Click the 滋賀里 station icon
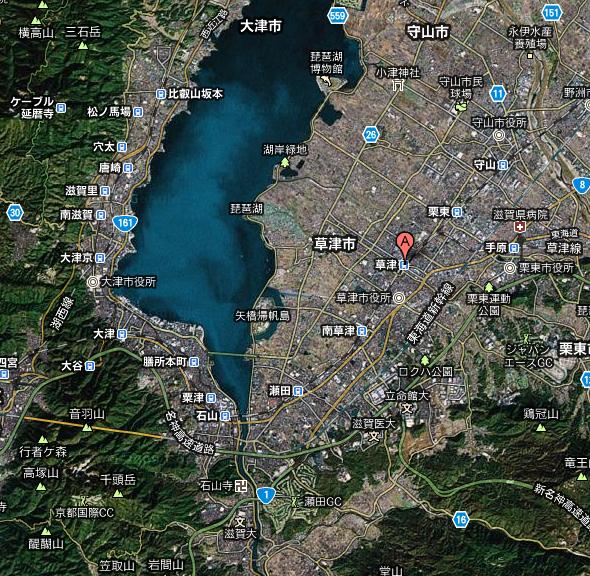The image size is (590, 576). (x=105, y=191)
